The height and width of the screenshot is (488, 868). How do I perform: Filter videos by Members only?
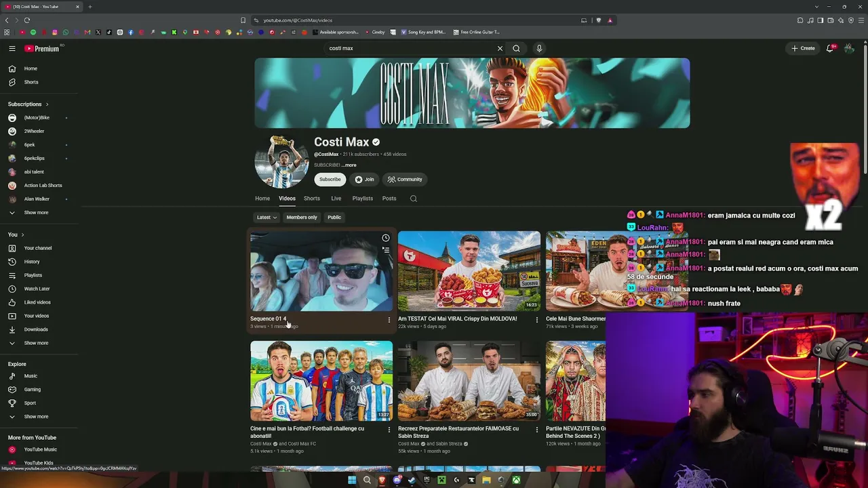point(302,218)
